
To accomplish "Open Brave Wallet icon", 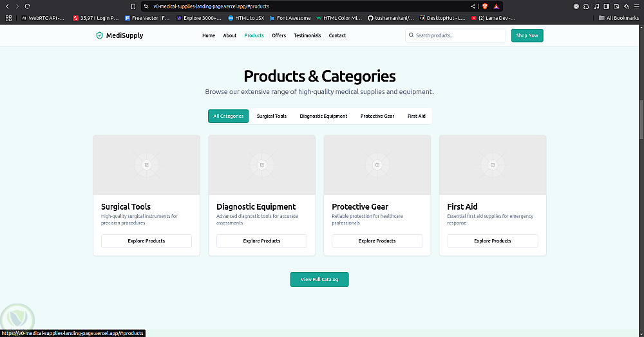I will click(x=616, y=6).
